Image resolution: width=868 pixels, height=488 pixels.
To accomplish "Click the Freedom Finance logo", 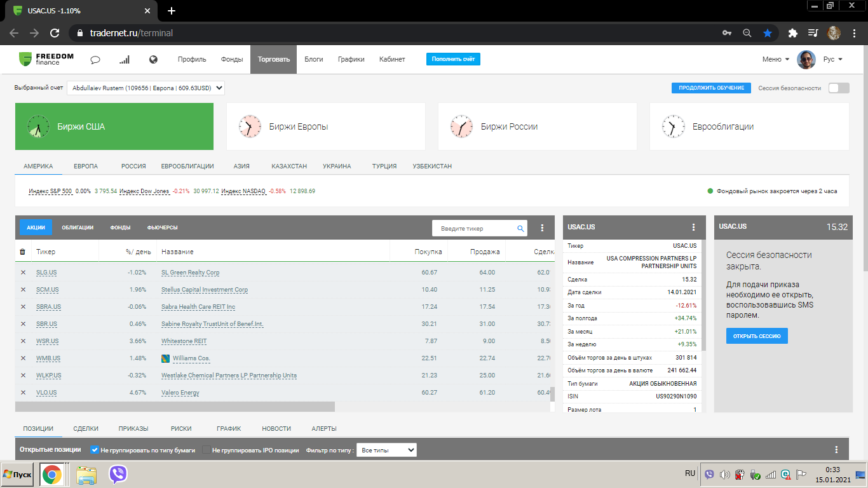I will (46, 59).
